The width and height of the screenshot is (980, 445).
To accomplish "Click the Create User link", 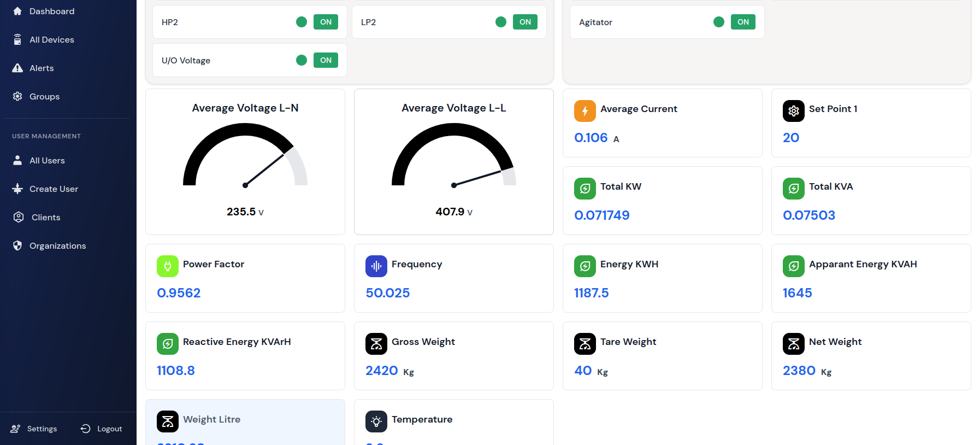I will [54, 189].
